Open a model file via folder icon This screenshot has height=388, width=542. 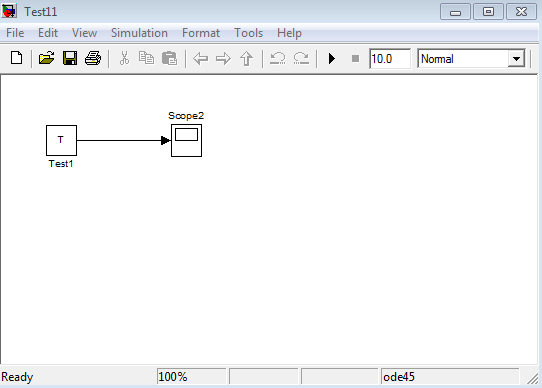click(x=46, y=58)
